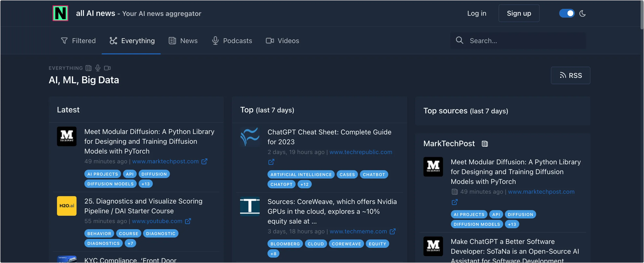Select the COURSE tag

click(129, 234)
